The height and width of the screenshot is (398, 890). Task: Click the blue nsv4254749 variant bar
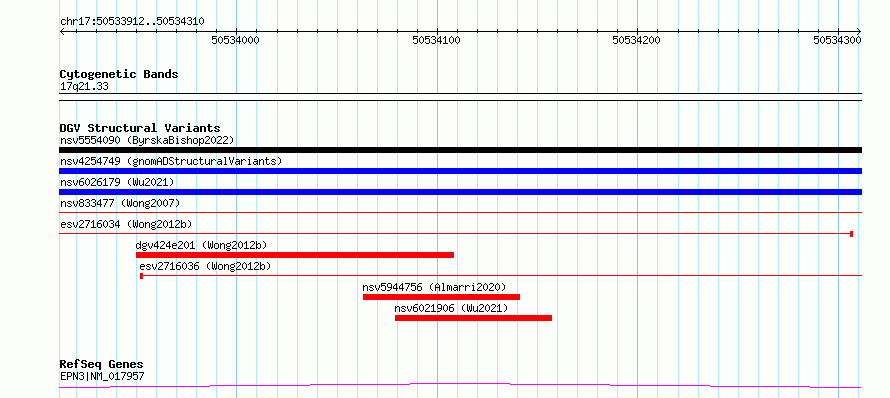pyautogui.click(x=460, y=171)
